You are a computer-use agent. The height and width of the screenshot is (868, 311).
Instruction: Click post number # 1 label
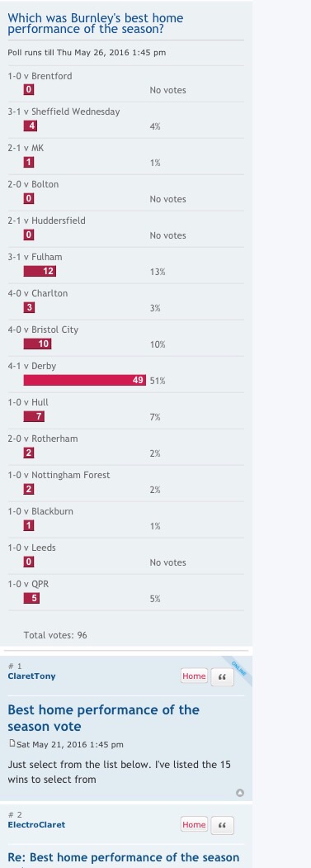click(x=15, y=666)
